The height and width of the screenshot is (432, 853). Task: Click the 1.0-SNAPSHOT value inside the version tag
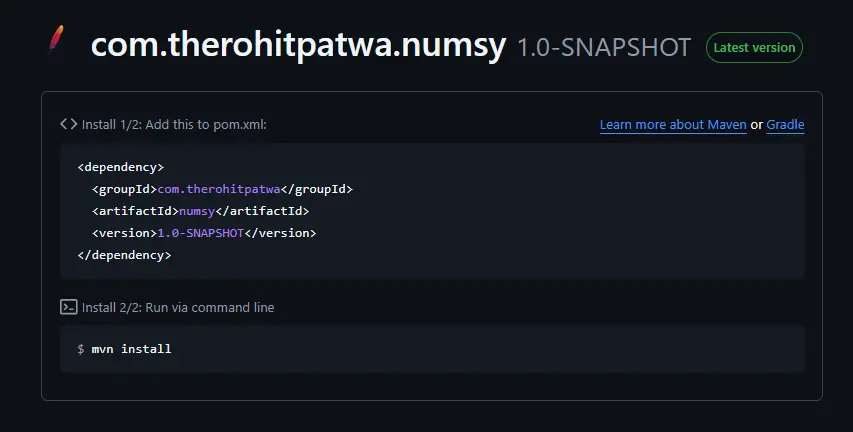(x=202, y=233)
